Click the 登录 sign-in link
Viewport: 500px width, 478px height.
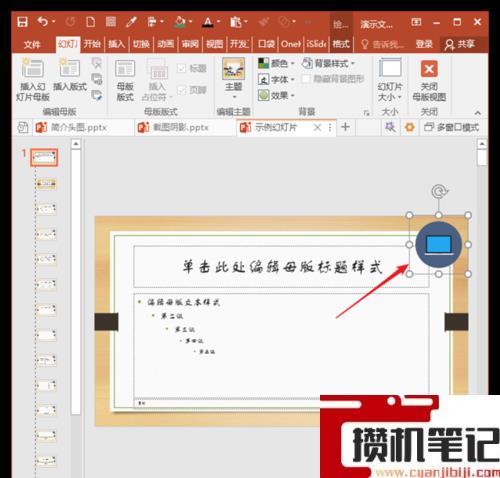tap(424, 44)
